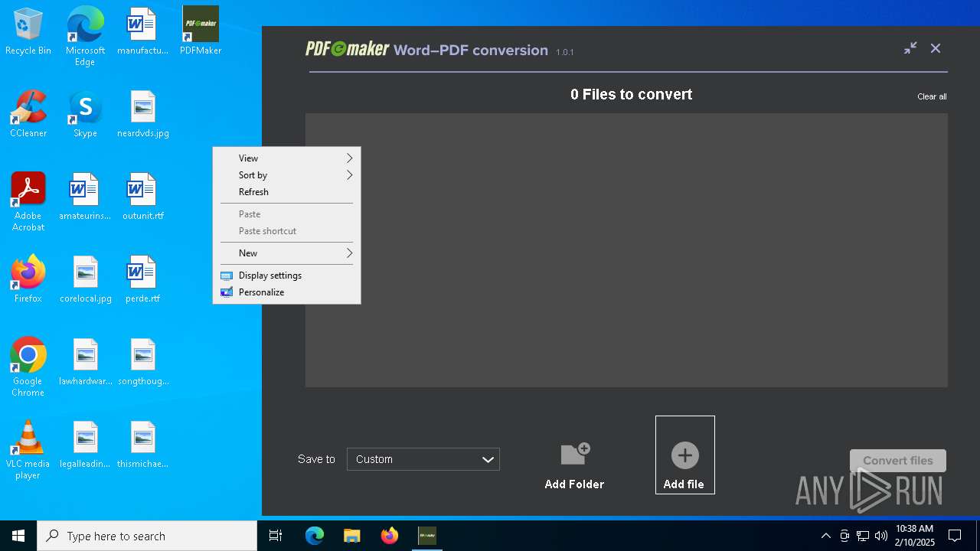Select the PDFMaker desktop shortcut
Viewport: 980px width, 551px height.
(x=201, y=32)
